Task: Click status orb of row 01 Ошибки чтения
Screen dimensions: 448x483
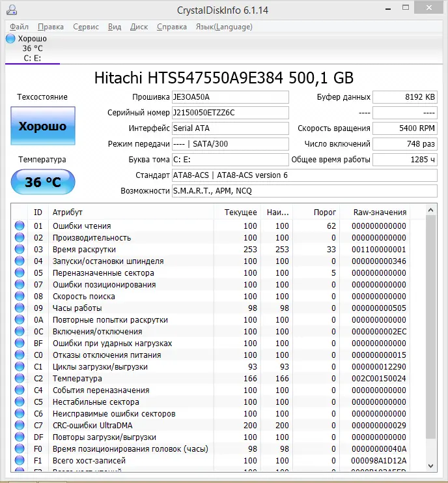Action: (20, 226)
